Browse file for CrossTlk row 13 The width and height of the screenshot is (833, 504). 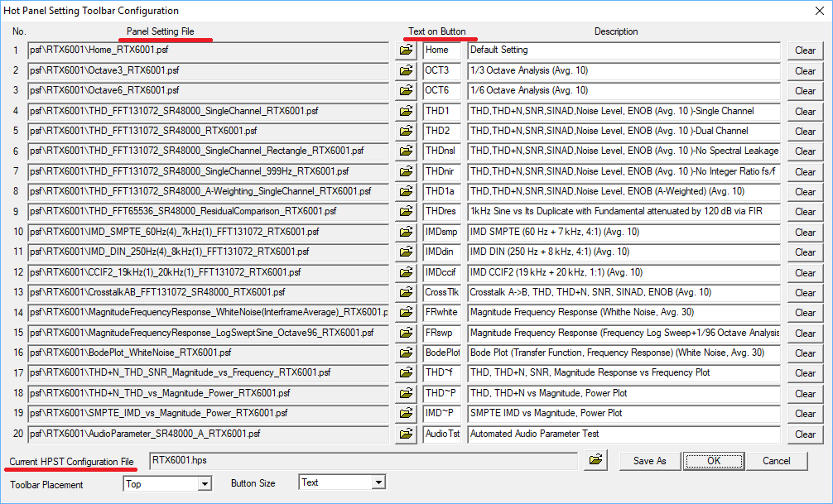406,293
